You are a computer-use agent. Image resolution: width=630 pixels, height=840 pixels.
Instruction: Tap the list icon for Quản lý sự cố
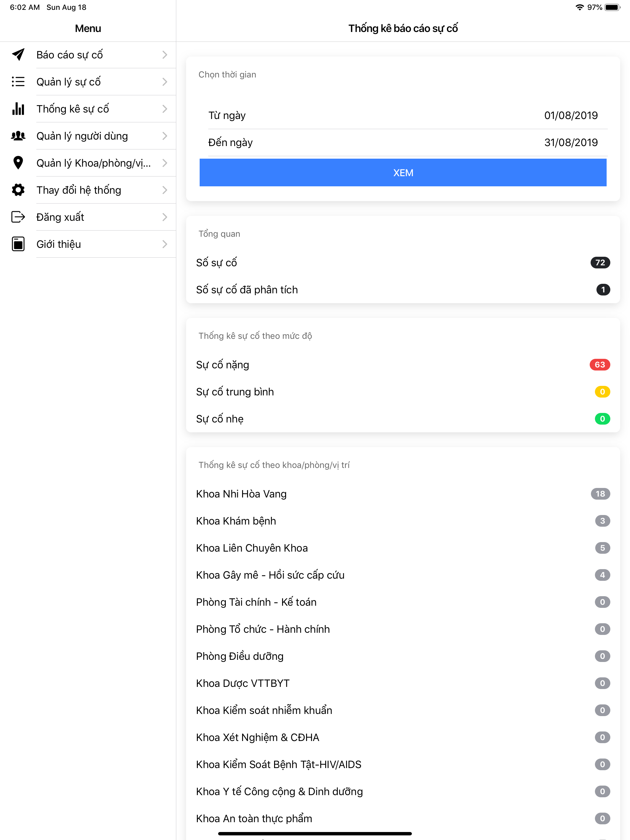point(18,82)
